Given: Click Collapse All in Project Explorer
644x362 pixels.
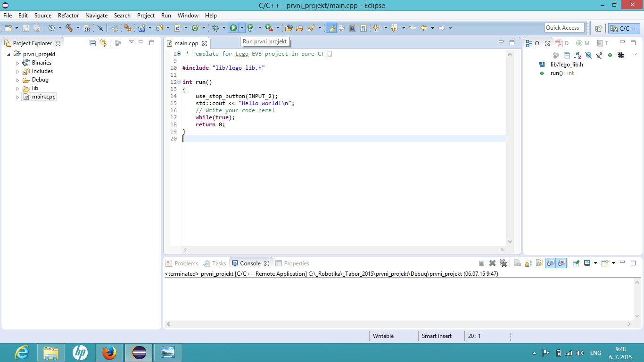Looking at the screenshot, I should click(93, 43).
